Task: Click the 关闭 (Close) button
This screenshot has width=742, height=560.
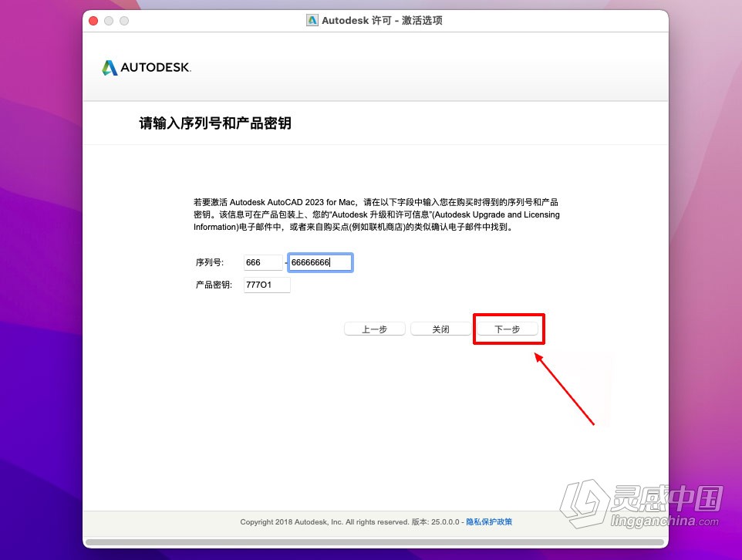Action: coord(440,329)
